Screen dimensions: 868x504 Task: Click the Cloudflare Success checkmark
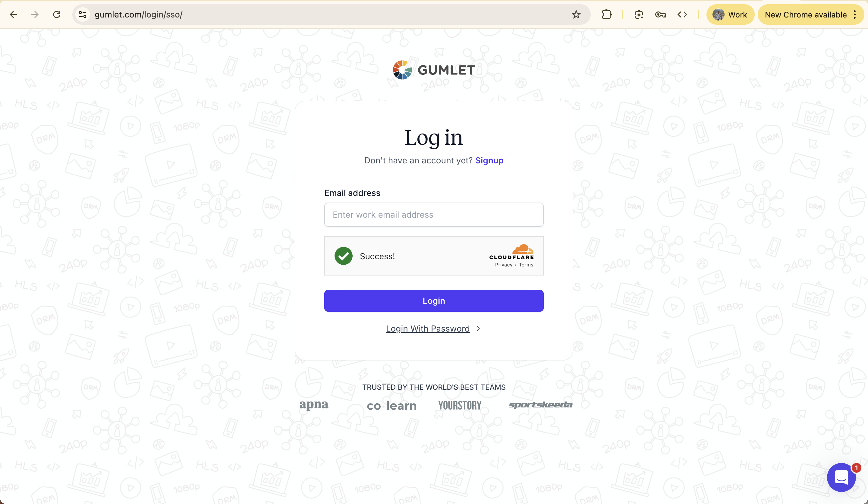point(343,256)
